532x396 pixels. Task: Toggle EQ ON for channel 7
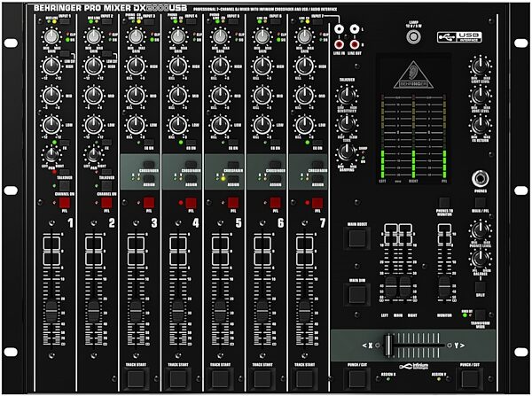pyautogui.click(x=317, y=143)
